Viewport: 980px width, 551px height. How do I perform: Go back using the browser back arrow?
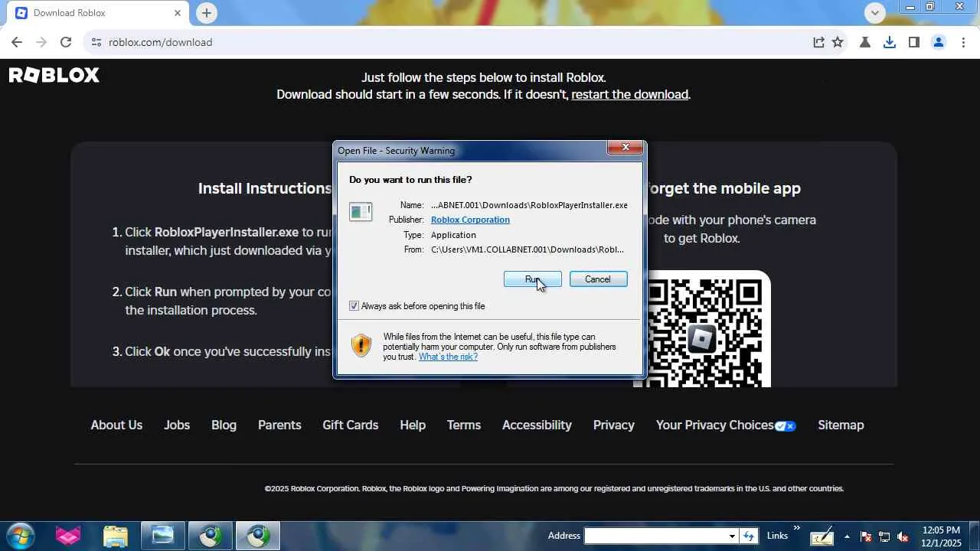click(x=17, y=42)
